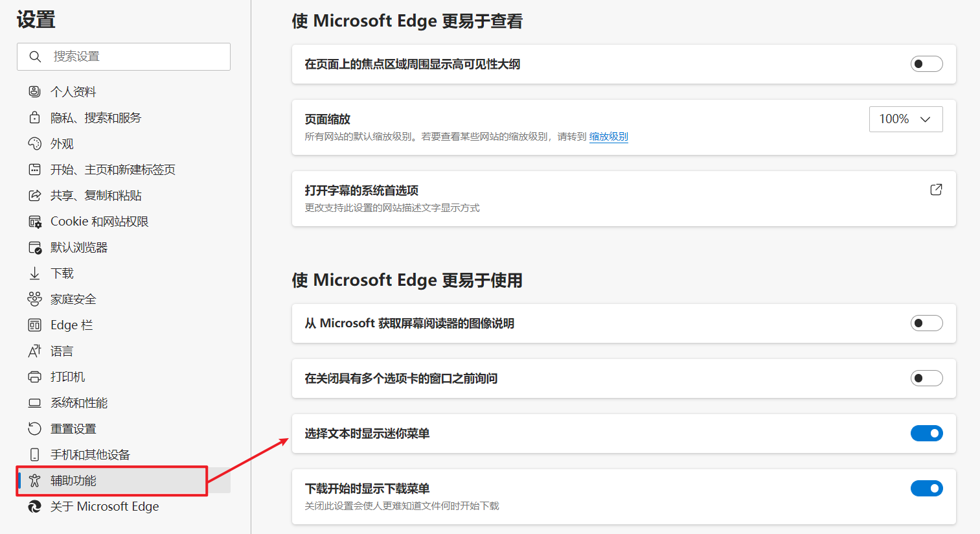Click the 使 Microsoft Edge 更易于使用 heading
980x534 pixels.
(x=407, y=281)
